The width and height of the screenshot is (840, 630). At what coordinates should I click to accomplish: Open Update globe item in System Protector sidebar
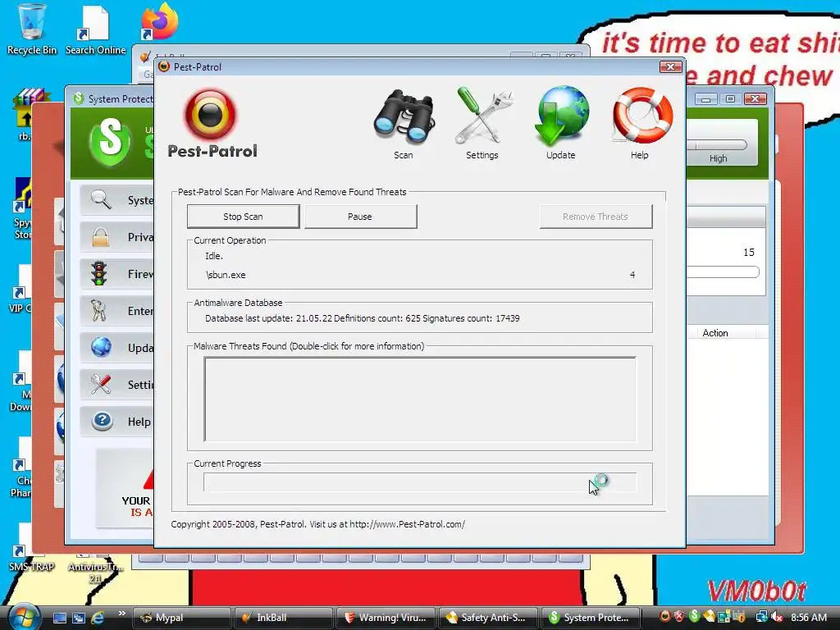pos(116,348)
